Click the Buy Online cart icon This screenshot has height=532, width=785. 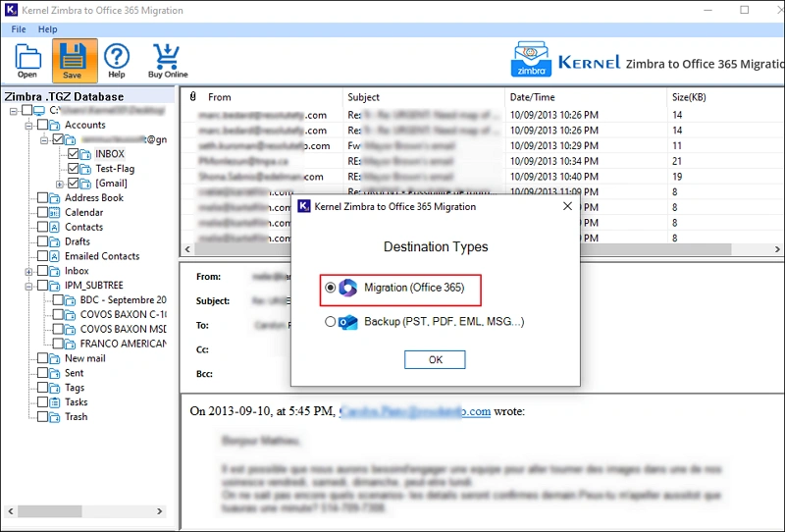(x=168, y=61)
